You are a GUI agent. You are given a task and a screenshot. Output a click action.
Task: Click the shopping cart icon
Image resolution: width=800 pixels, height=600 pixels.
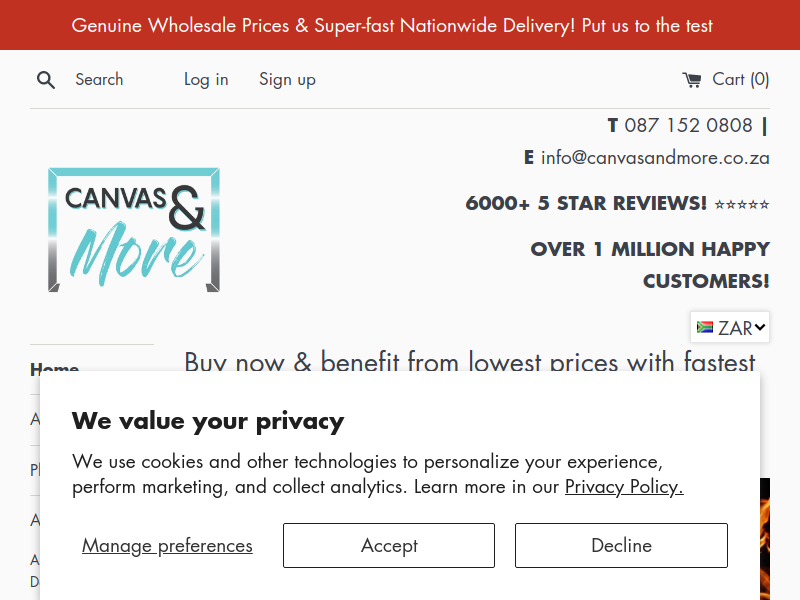point(692,80)
